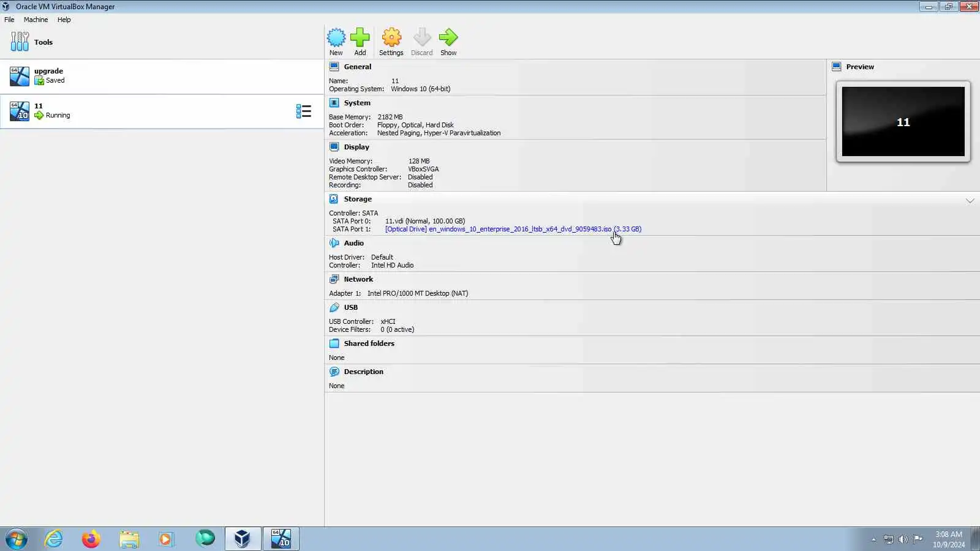
Task: Open the Settings gear icon
Action: (x=391, y=37)
